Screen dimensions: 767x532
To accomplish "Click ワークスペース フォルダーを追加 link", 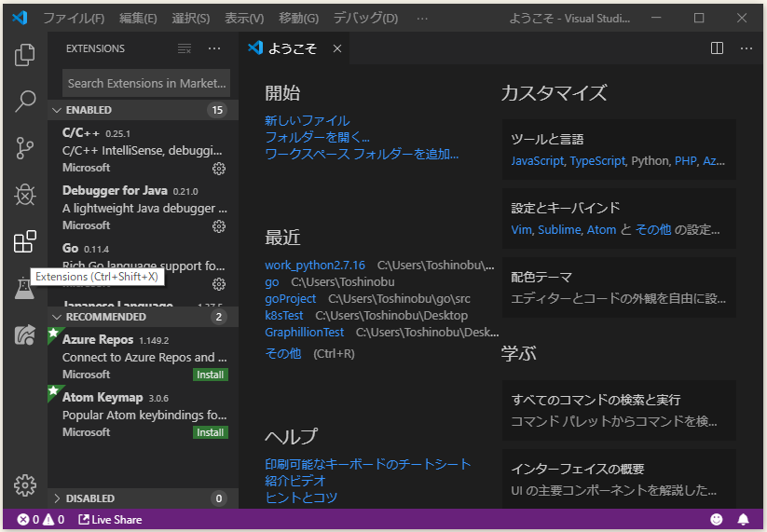I will [362, 154].
